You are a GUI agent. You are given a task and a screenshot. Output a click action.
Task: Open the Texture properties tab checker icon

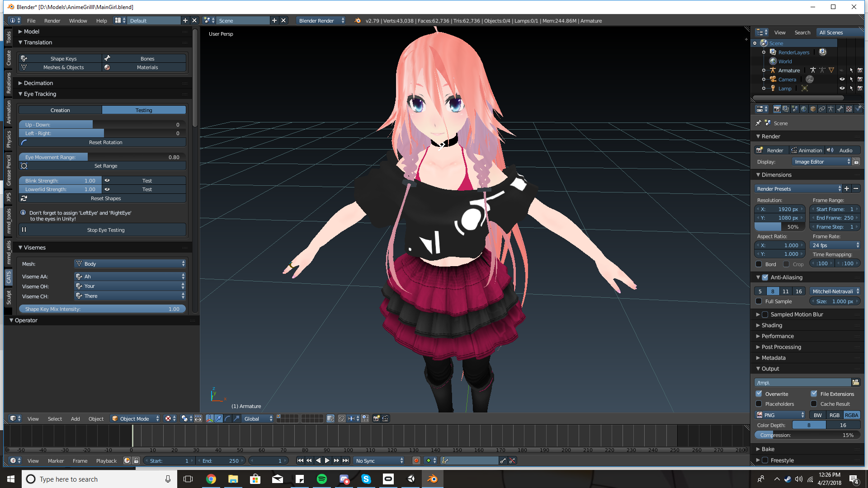pos(849,109)
